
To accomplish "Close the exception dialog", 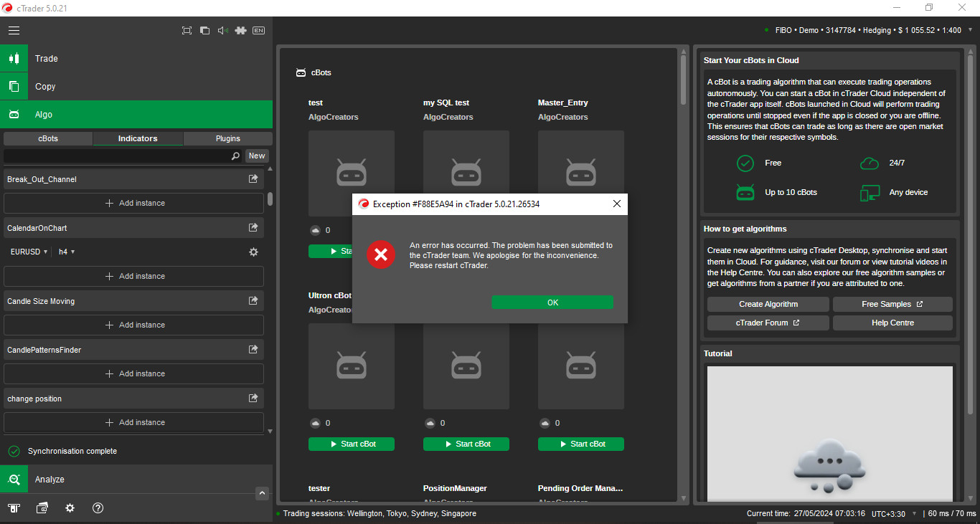I will click(616, 204).
